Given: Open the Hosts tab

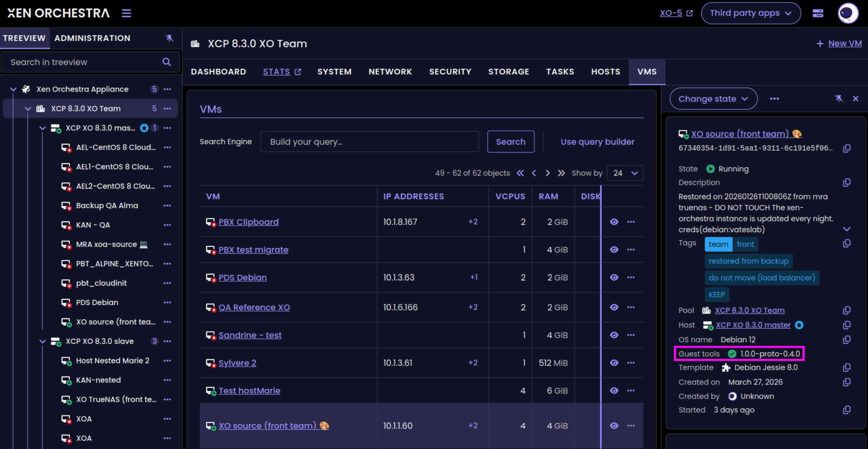Looking at the screenshot, I should pos(606,72).
